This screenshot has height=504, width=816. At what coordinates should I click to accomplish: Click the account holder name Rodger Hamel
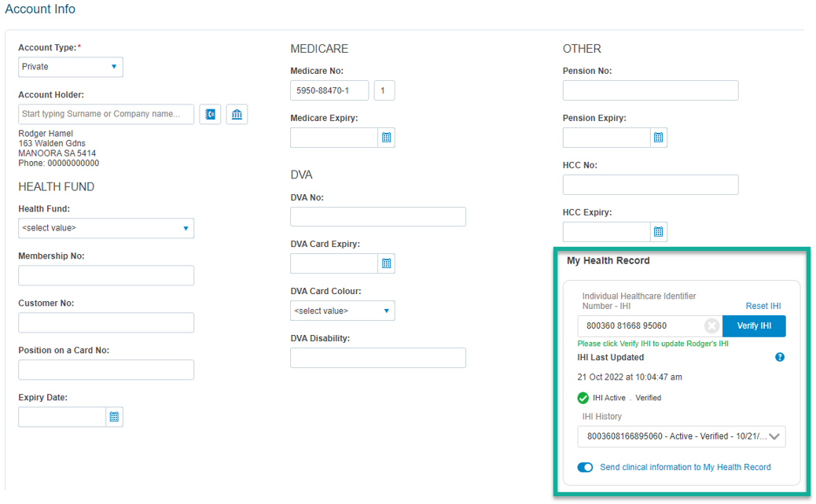[x=46, y=134]
